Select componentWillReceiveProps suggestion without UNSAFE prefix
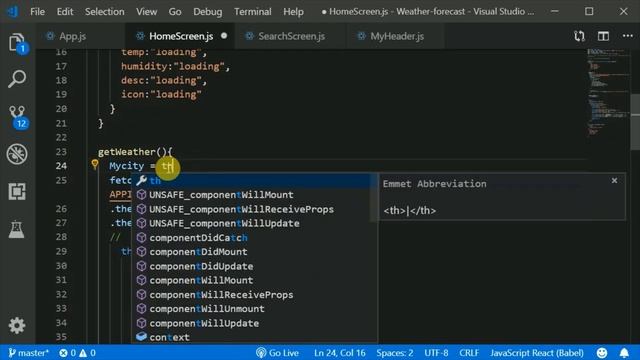 [x=251, y=295]
